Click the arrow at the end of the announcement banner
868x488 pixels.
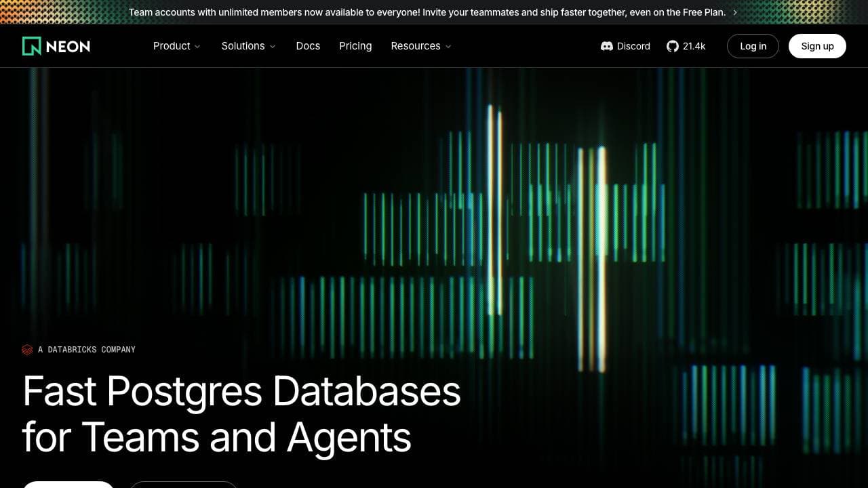[735, 12]
